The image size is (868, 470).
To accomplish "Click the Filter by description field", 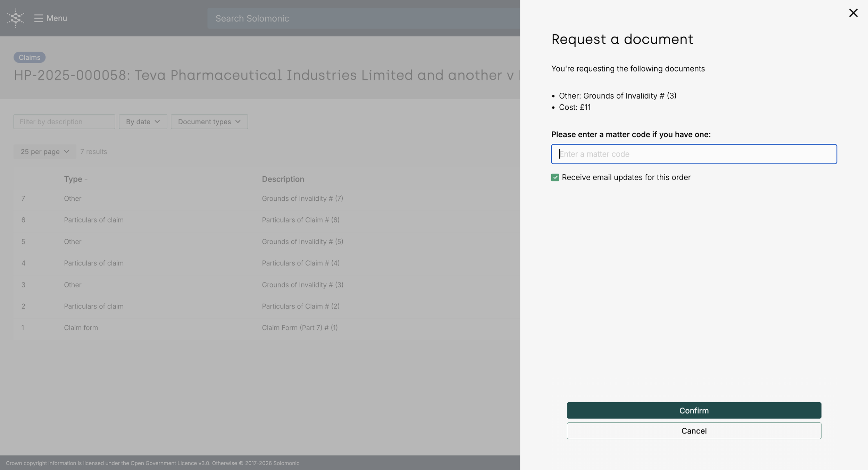I will [x=64, y=122].
